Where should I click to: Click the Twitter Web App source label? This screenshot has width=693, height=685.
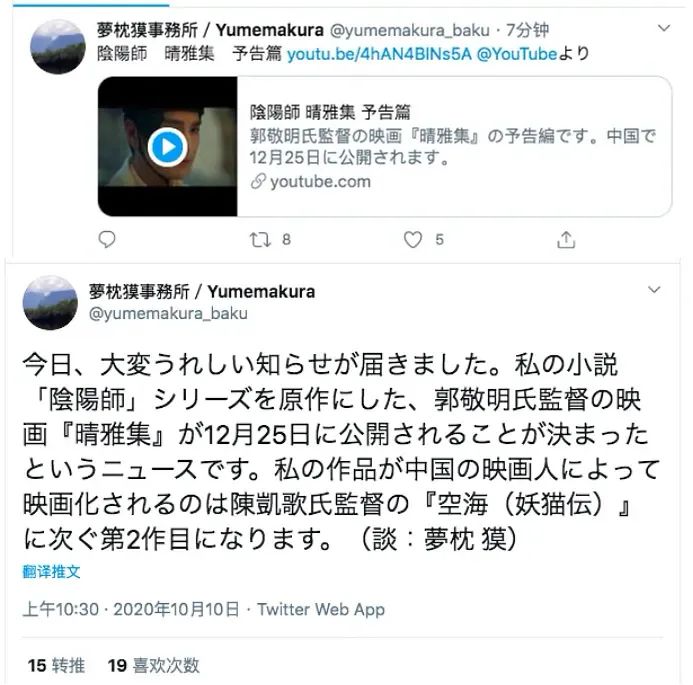point(321,609)
